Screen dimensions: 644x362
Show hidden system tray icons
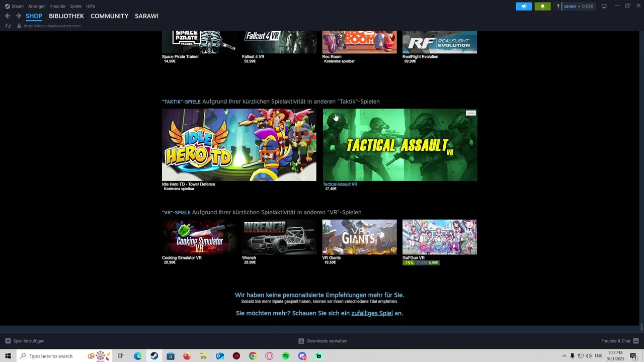pos(564,356)
